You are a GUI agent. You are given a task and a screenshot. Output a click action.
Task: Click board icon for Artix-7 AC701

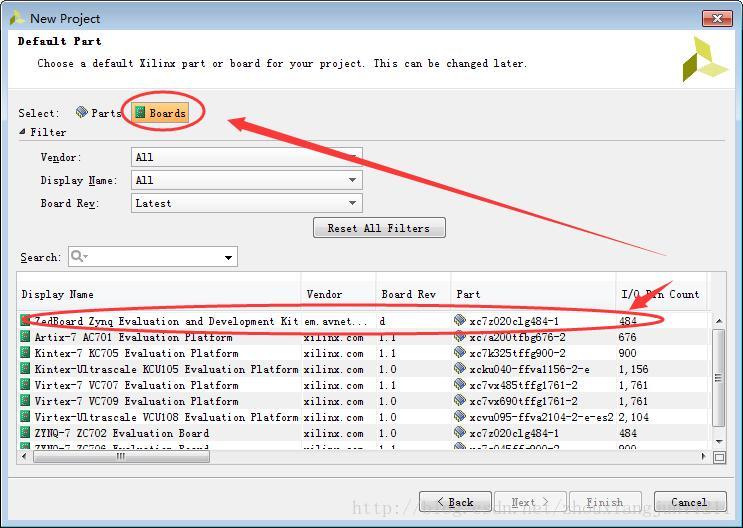(25, 337)
